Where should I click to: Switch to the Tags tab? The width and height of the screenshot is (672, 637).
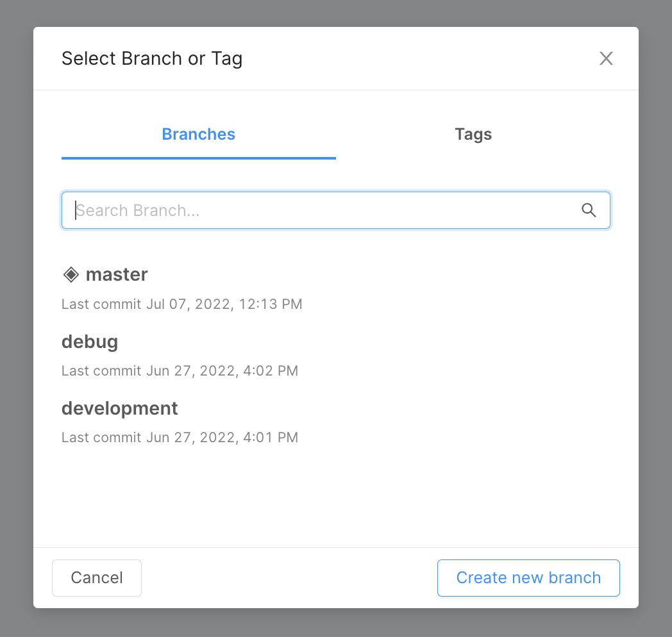coord(473,135)
